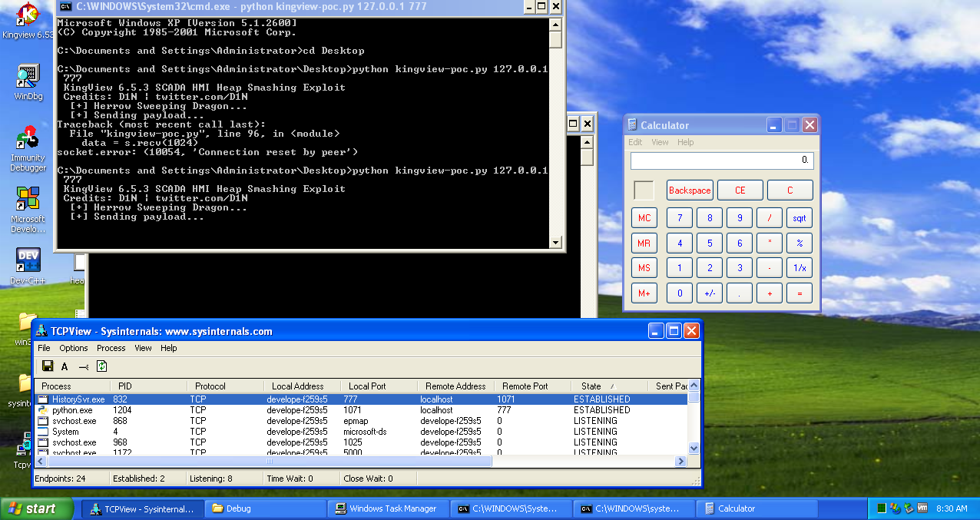This screenshot has height=520, width=980.
Task: Sort TCPView list by Protocol column
Action: (x=224, y=386)
